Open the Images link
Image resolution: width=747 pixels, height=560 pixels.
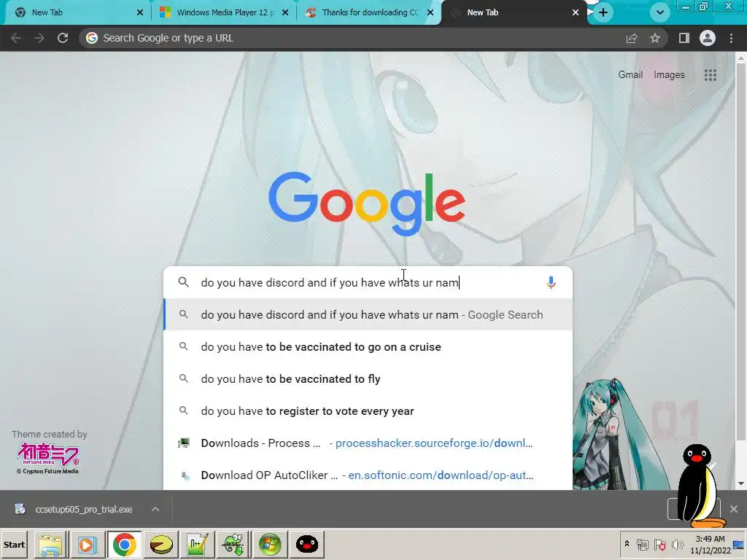tap(669, 75)
